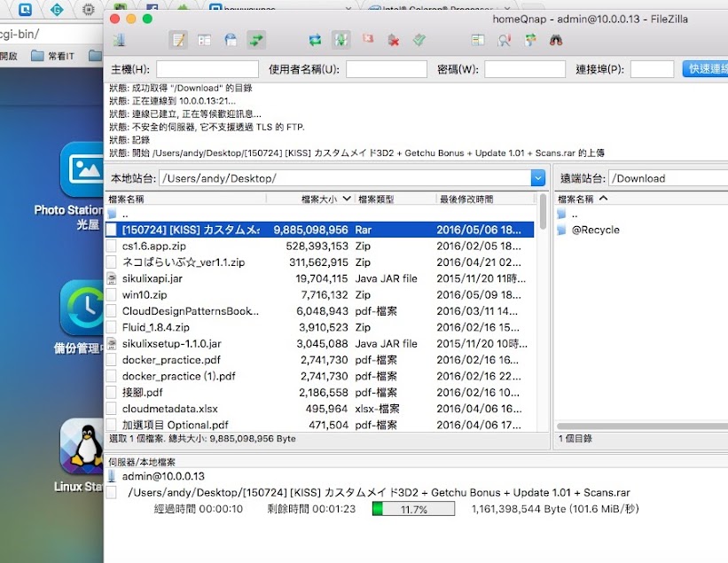Viewport: 728px width, 563px height.
Task: Open the remote @Recycle folder
Action: click(x=642, y=230)
